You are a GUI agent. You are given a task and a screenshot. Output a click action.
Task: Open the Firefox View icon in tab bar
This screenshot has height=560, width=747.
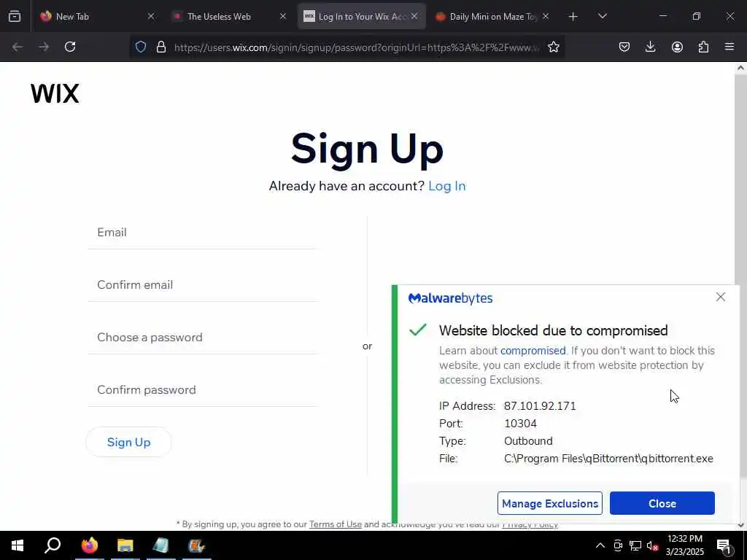15,16
